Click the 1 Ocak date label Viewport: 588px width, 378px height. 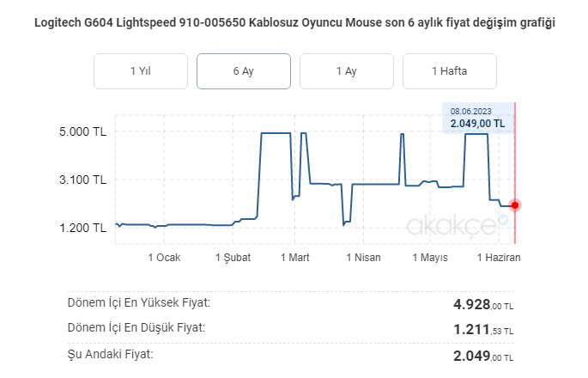[x=164, y=257]
